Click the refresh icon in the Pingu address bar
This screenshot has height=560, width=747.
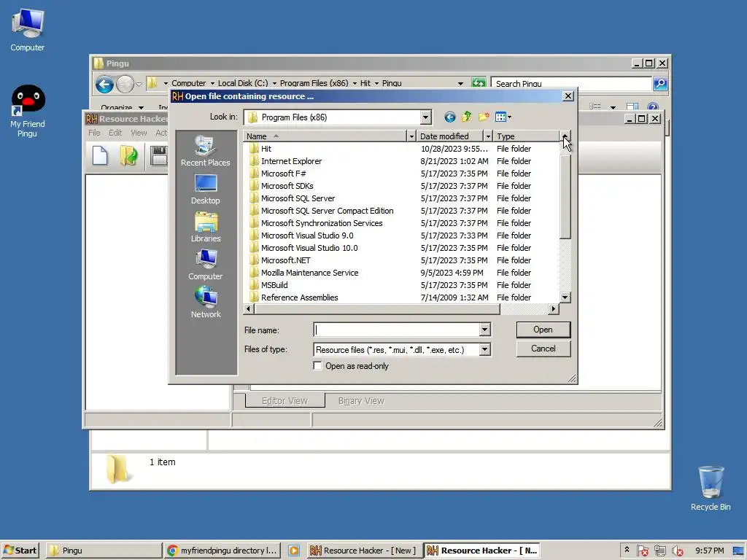[x=479, y=83]
